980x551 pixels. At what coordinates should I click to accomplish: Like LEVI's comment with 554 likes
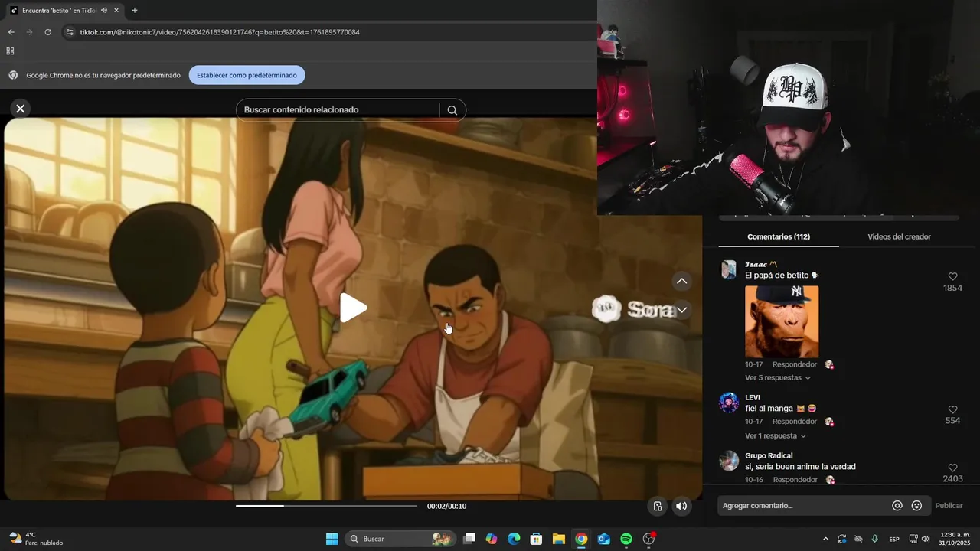coord(952,409)
